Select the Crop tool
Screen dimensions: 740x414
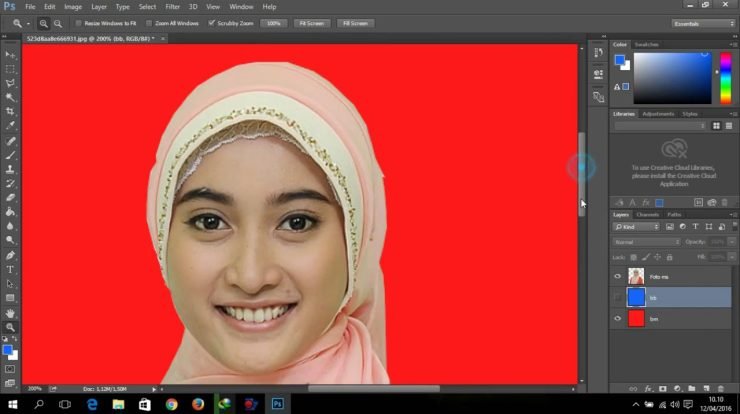coord(10,111)
